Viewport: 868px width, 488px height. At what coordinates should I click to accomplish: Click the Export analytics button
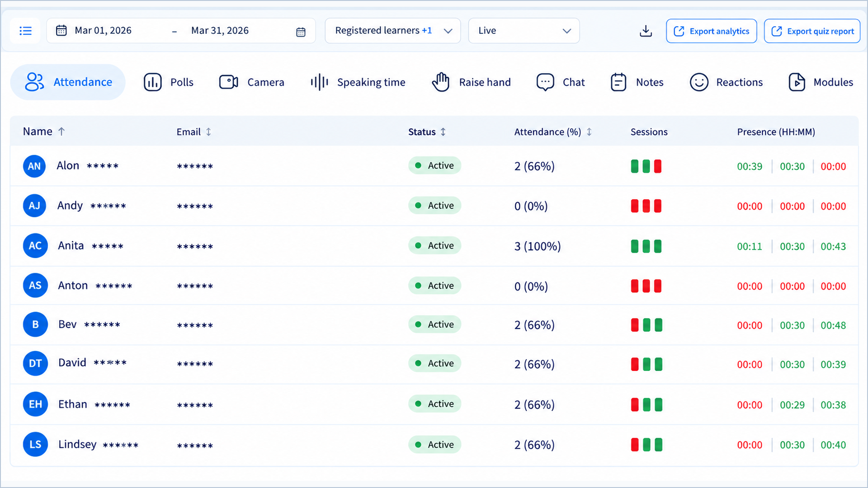tap(711, 31)
